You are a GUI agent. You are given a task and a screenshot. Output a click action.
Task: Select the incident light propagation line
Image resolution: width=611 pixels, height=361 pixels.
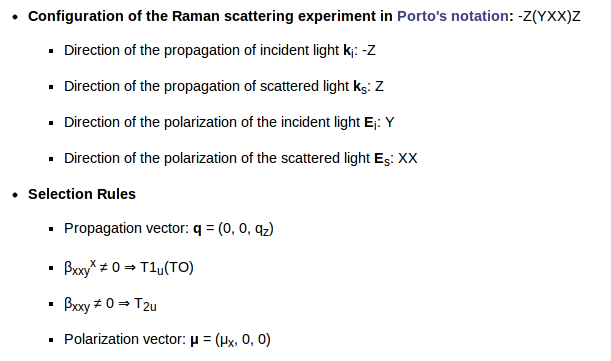[x=220, y=51]
